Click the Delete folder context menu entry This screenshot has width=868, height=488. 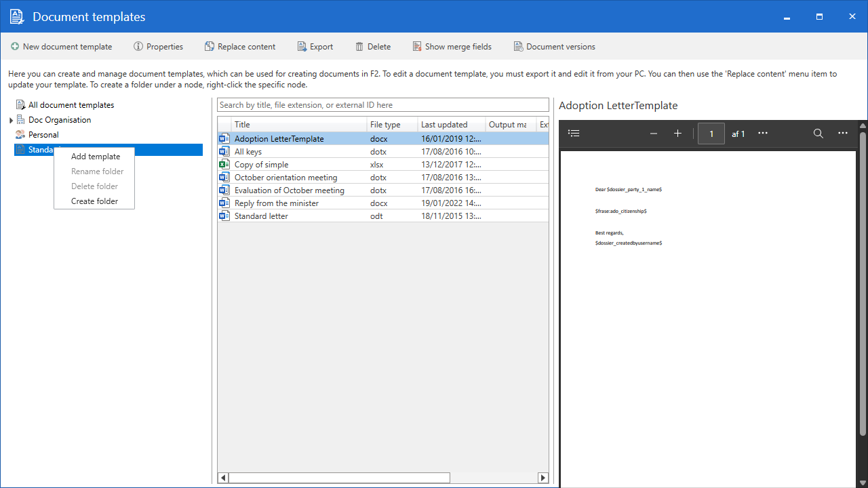pyautogui.click(x=94, y=186)
